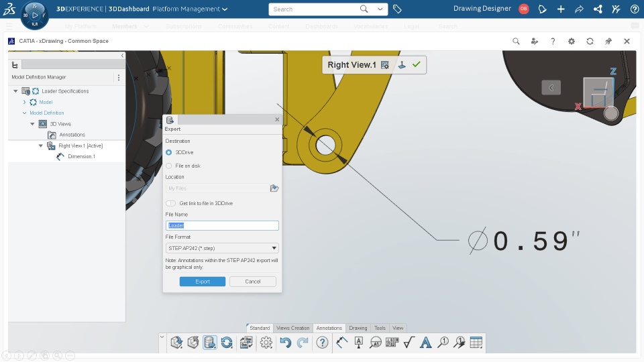Open the help question mark in the top bar
Screen dimensions: 644x362
pyautogui.click(x=635, y=9)
